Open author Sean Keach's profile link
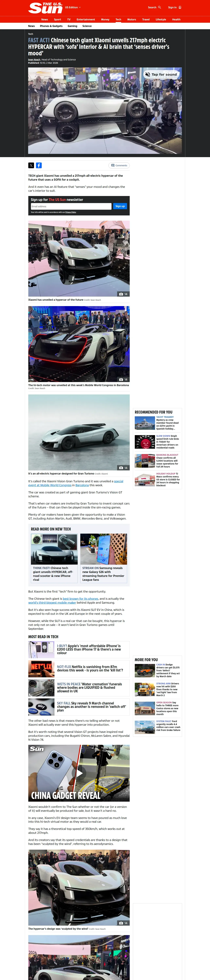 click(x=34, y=60)
